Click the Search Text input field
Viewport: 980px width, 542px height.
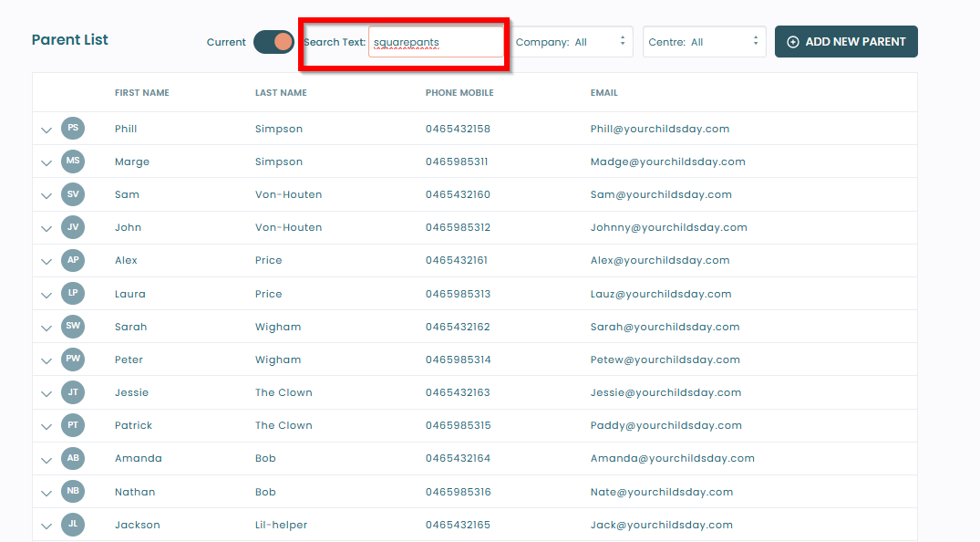point(436,42)
